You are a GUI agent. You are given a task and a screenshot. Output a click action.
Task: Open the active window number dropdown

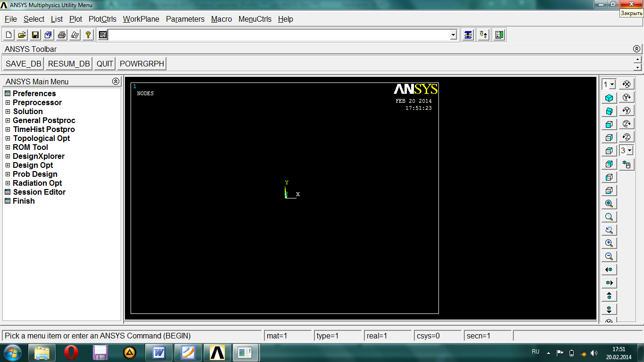click(x=612, y=85)
